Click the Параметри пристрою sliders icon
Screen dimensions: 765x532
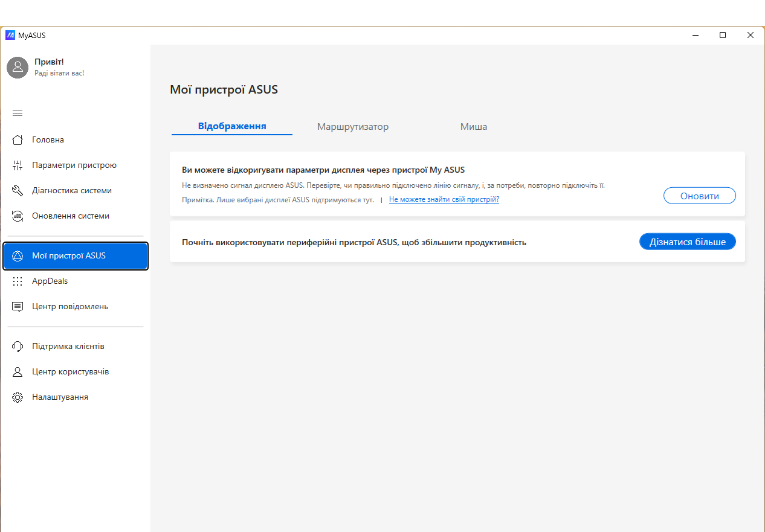pyautogui.click(x=18, y=165)
